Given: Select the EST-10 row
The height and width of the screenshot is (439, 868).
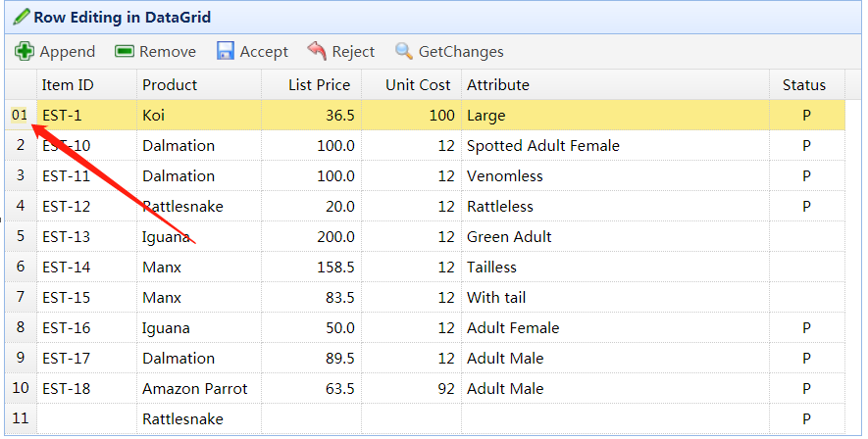Looking at the screenshot, I should [67, 146].
